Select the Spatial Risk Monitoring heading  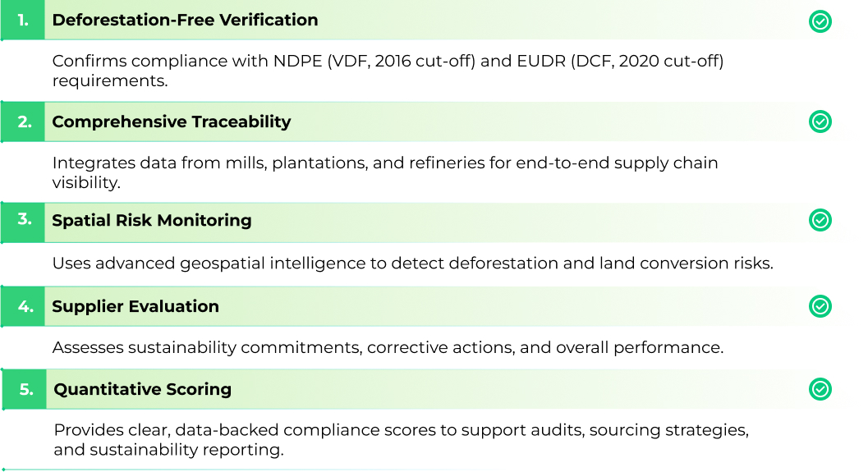151,220
